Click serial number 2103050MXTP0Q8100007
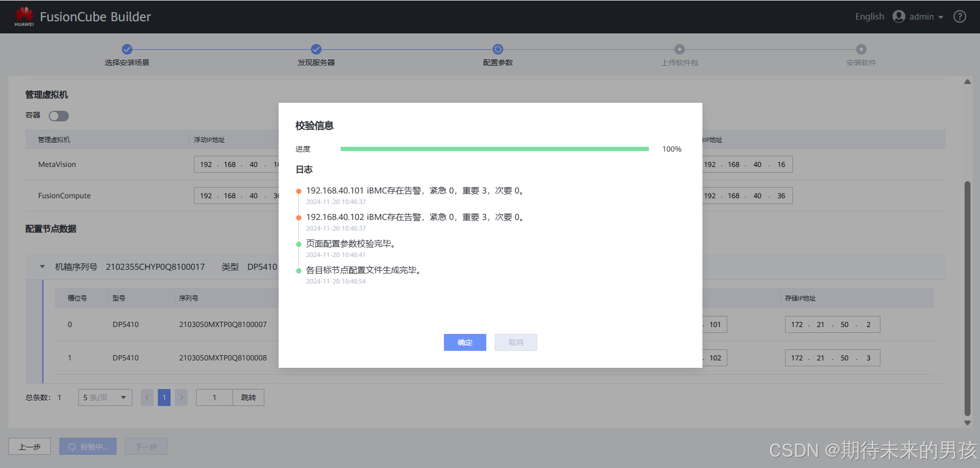The width and height of the screenshot is (980, 468). pyautogui.click(x=223, y=324)
